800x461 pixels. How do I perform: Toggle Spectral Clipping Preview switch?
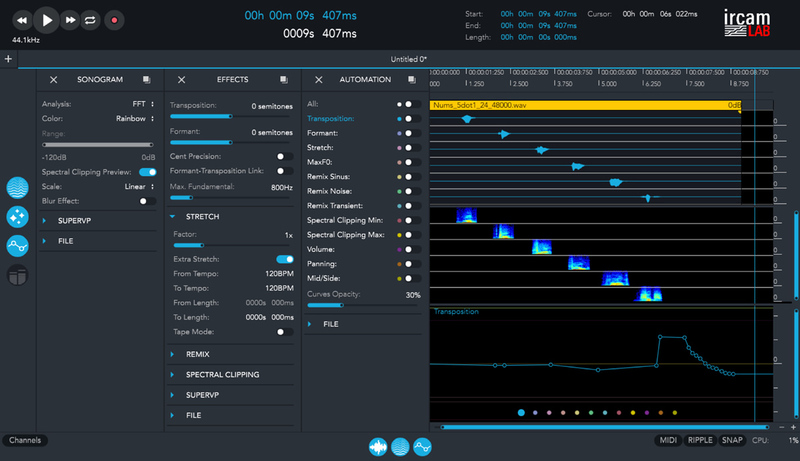tap(147, 172)
